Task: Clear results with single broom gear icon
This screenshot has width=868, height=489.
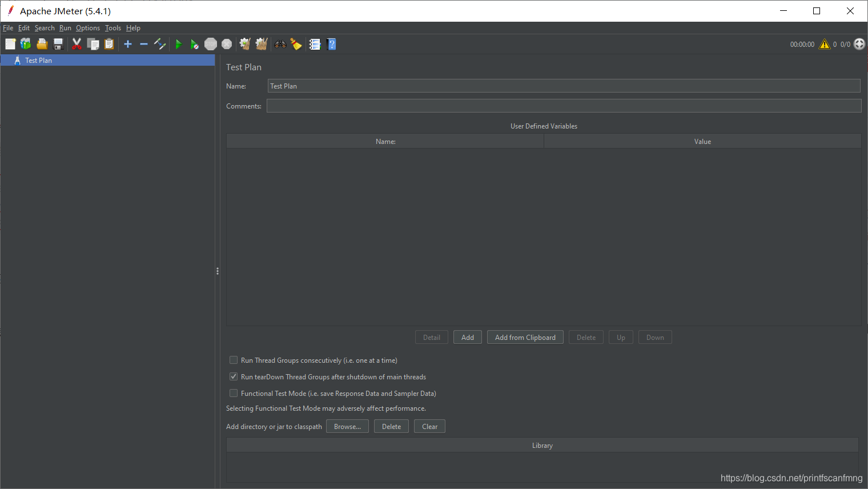Action: 245,44
